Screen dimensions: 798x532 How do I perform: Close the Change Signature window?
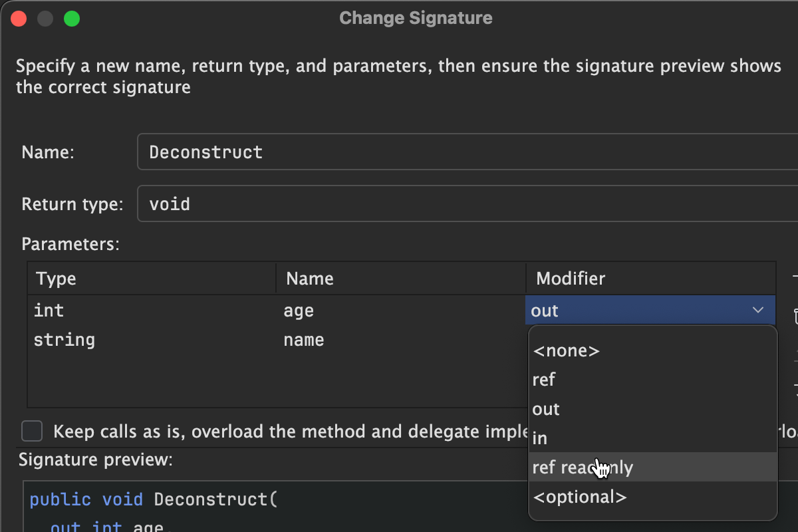click(19, 19)
